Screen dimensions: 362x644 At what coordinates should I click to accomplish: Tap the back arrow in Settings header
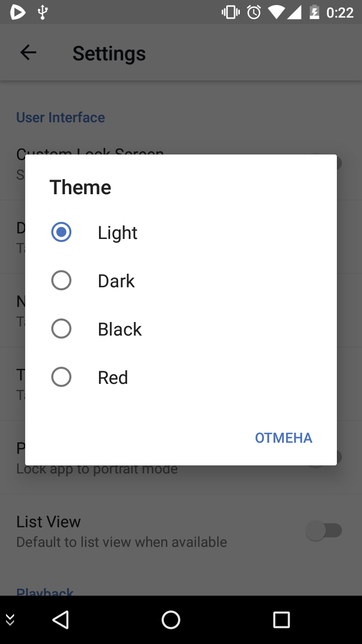pos(28,53)
